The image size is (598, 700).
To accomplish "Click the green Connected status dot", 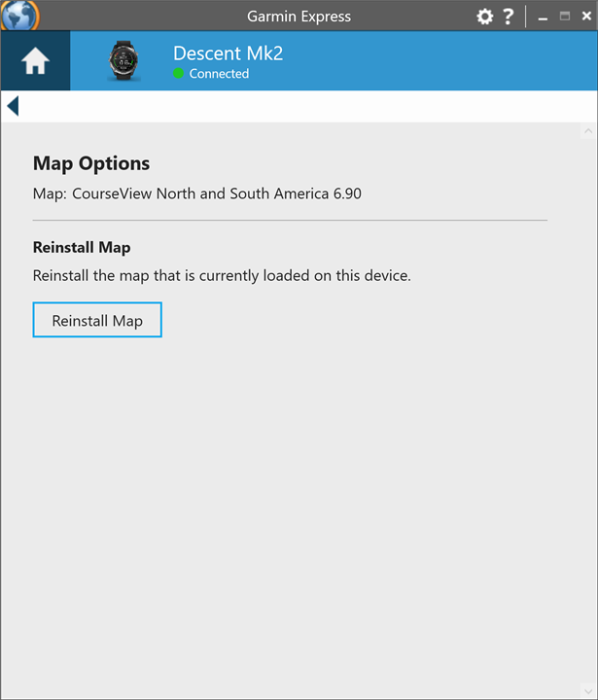I will [178, 73].
